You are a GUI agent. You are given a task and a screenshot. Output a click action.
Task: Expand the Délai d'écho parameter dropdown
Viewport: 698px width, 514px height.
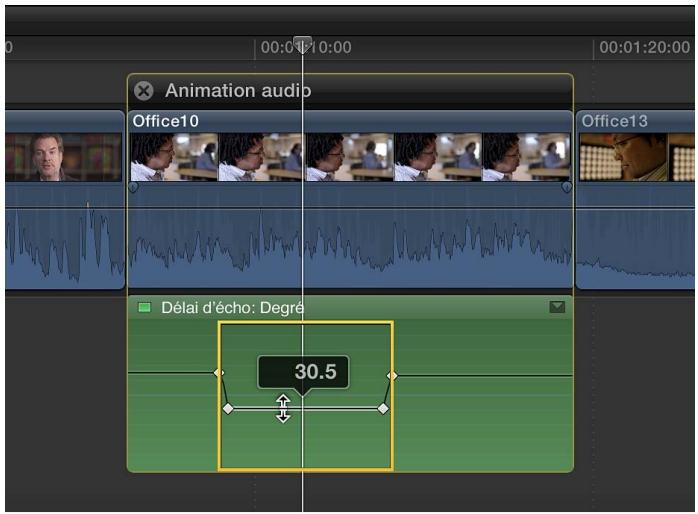click(x=557, y=307)
